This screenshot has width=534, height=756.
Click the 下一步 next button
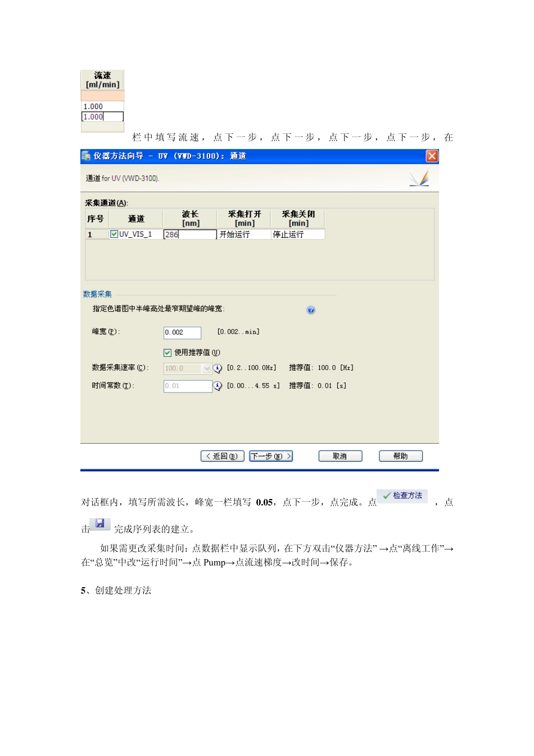pos(271,456)
